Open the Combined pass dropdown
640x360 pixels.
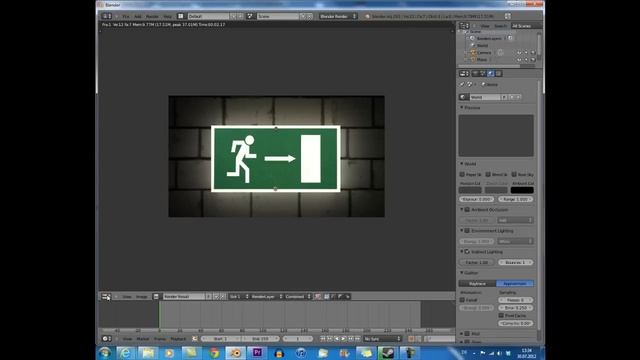pyautogui.click(x=298, y=297)
